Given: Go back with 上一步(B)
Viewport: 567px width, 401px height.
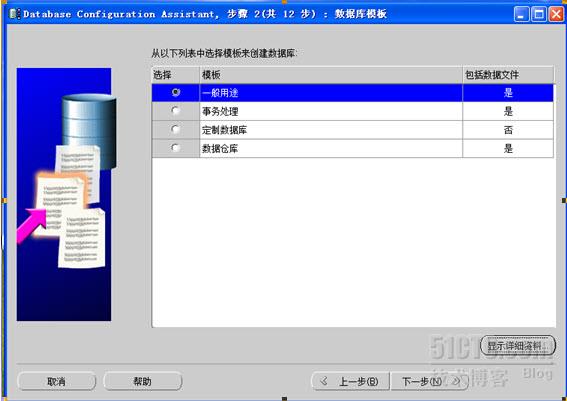Looking at the screenshot, I should coord(350,381).
